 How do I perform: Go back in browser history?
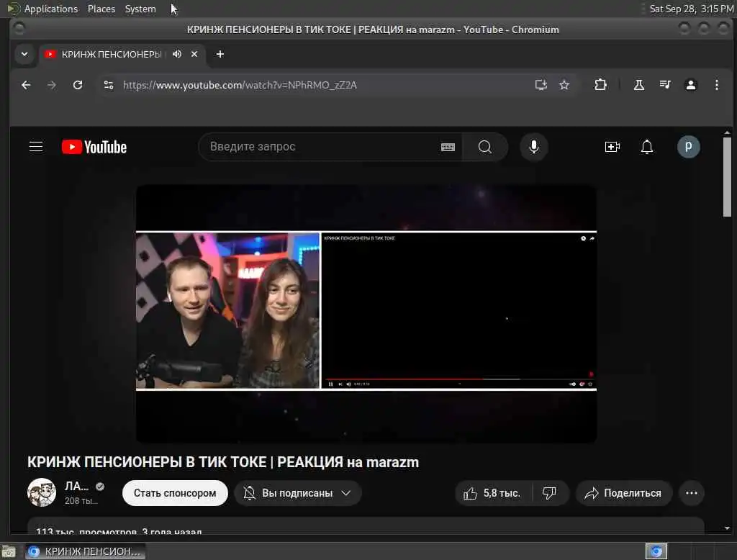click(26, 85)
